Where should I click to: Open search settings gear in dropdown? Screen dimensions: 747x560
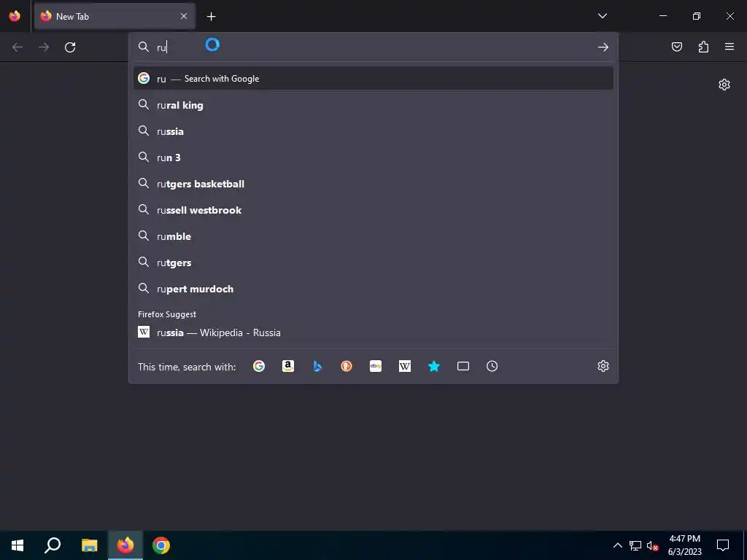pyautogui.click(x=603, y=366)
